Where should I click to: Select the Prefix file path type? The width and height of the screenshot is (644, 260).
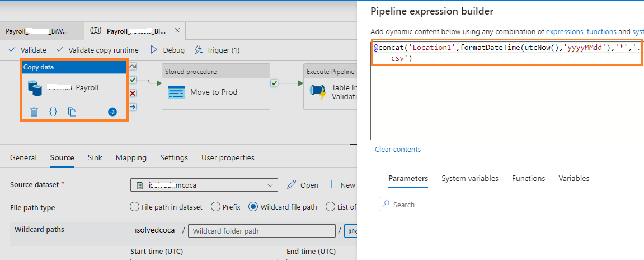(215, 207)
